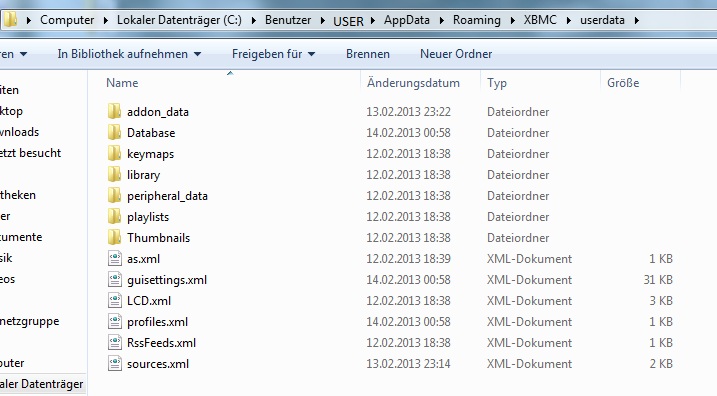Screen dimensions: 717x396
Task: Select the RssFeeds.xml file name
Action: [x=161, y=343]
